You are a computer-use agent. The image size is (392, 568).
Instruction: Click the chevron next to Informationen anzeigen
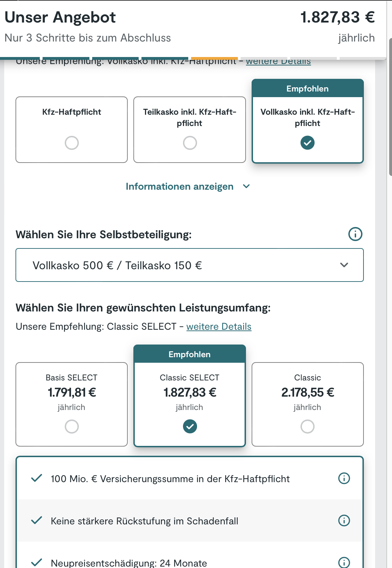pos(246,186)
